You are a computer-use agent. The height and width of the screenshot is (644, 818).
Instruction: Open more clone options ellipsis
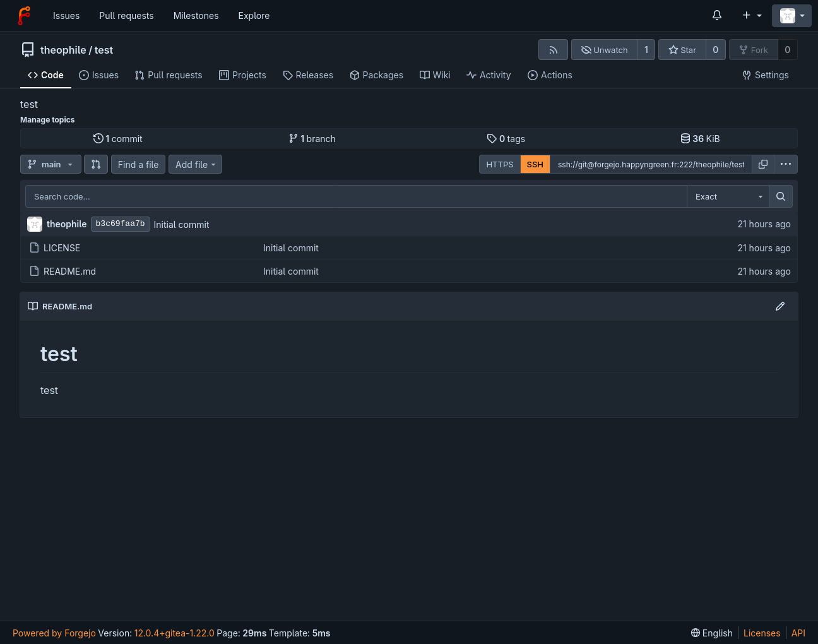tap(786, 164)
